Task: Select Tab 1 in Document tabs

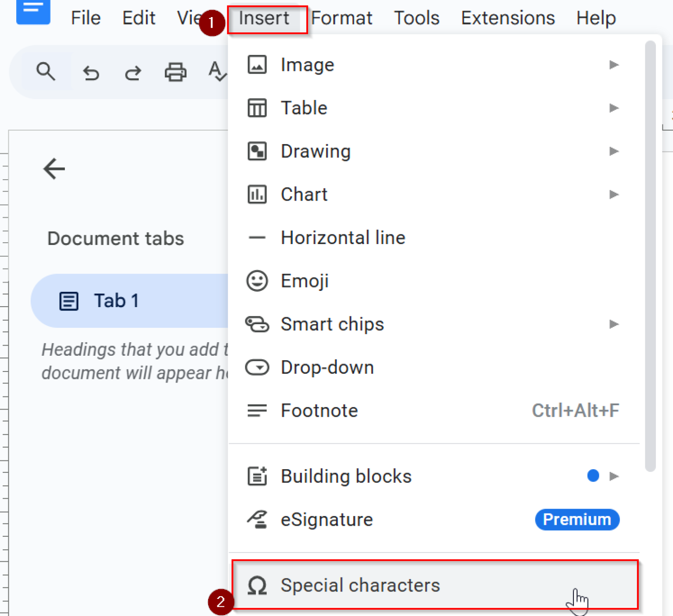Action: [x=116, y=301]
